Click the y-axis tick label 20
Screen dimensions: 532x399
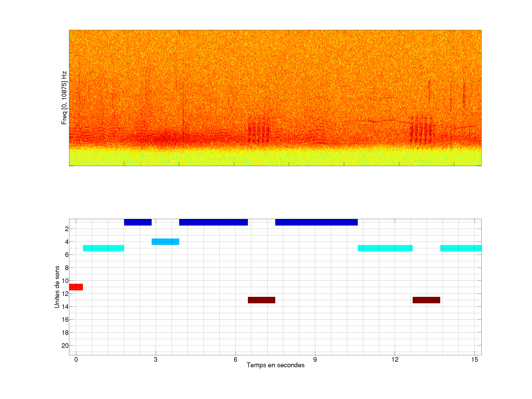point(65,346)
